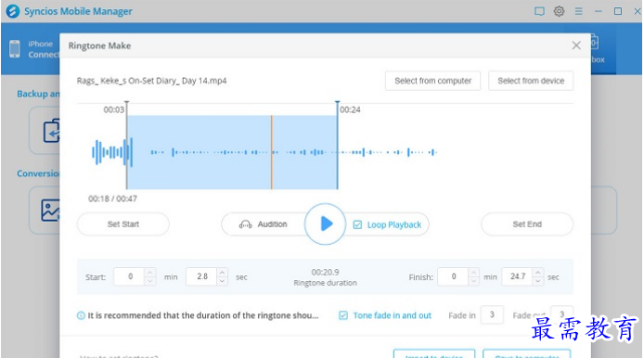The width and height of the screenshot is (644, 358).
Task: Click the 00:18 / 00:47 time readout
Action: [x=112, y=198]
